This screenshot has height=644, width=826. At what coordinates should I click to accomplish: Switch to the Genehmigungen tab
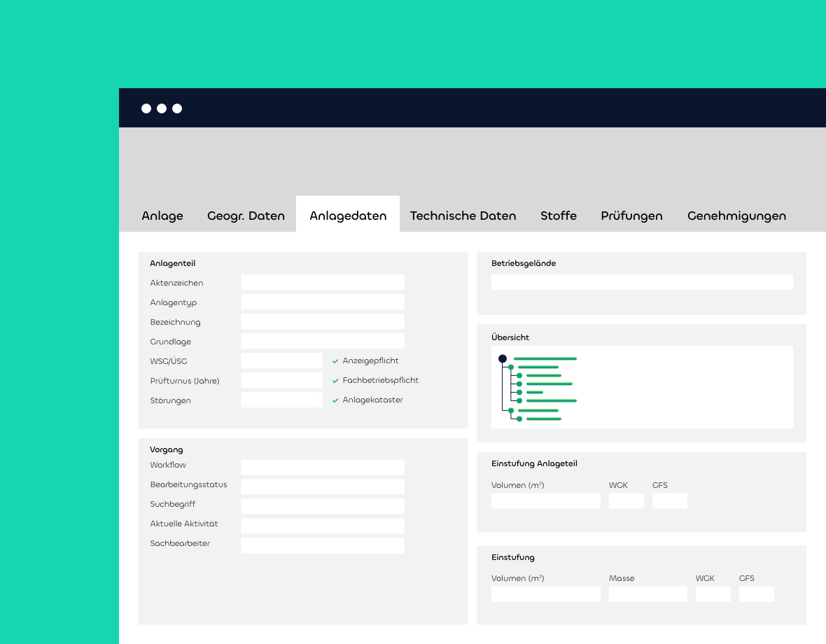(x=736, y=216)
